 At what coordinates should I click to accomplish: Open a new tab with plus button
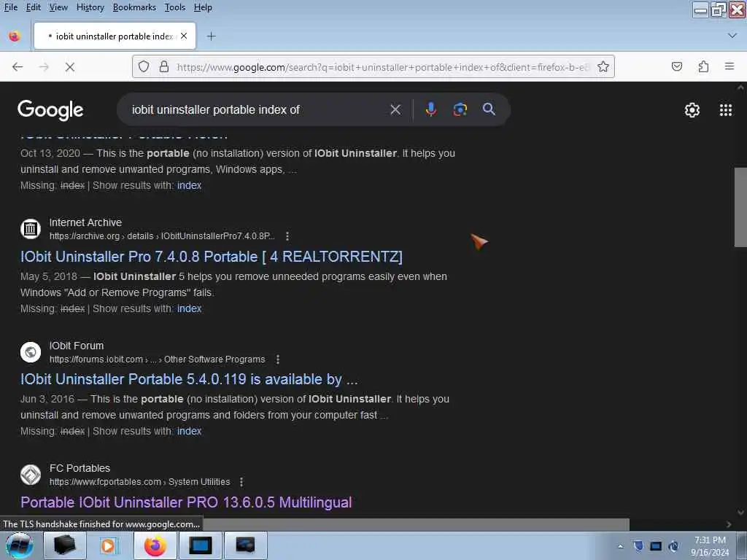(x=211, y=36)
